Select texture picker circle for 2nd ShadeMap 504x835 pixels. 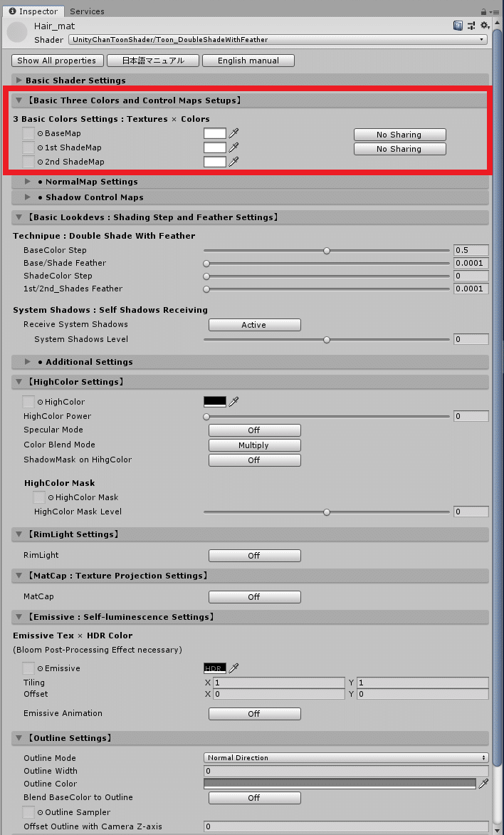(x=41, y=162)
